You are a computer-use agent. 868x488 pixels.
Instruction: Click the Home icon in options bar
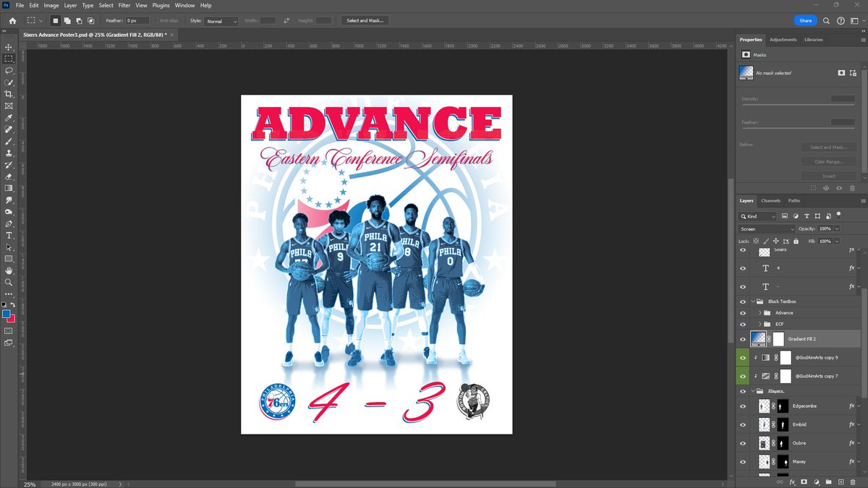click(12, 21)
